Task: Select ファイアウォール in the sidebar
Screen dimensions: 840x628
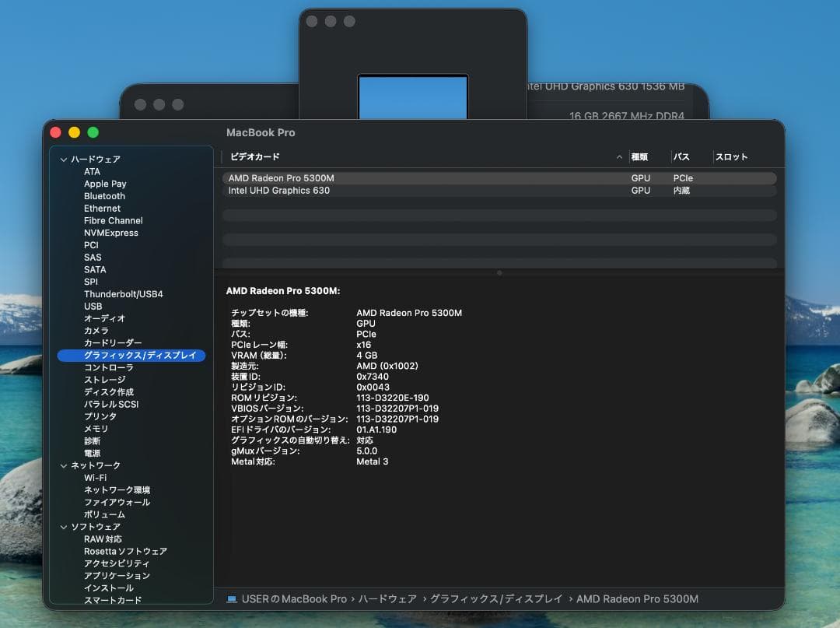Action: pyautogui.click(x=117, y=503)
